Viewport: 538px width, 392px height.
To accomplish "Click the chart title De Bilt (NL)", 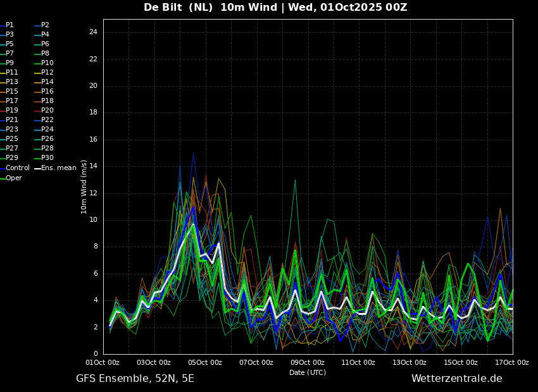I will 178,7.
